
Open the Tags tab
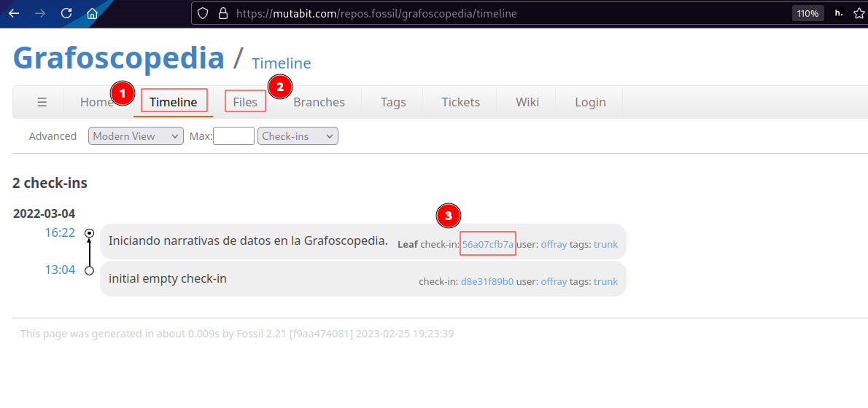(x=393, y=102)
